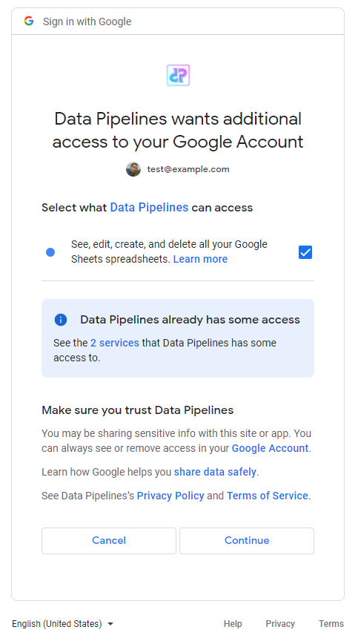
Task: Open the Help footer link
Action: click(x=233, y=624)
